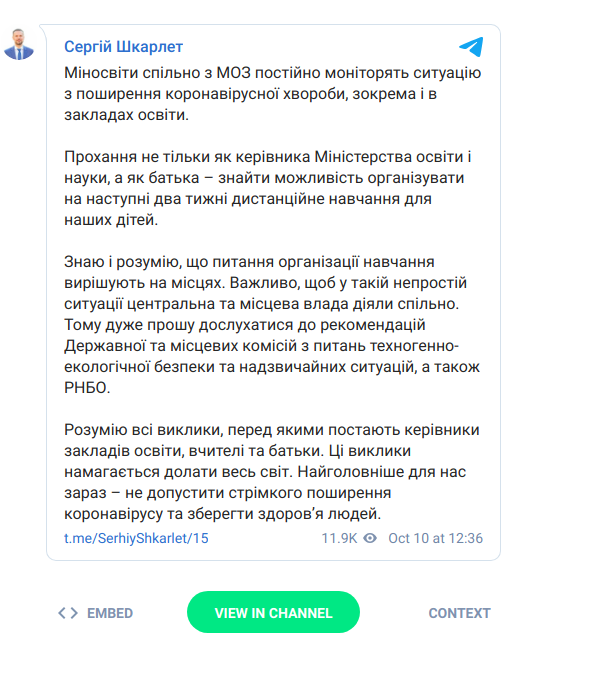Click the line starting Знаю і розумію

(x=249, y=262)
